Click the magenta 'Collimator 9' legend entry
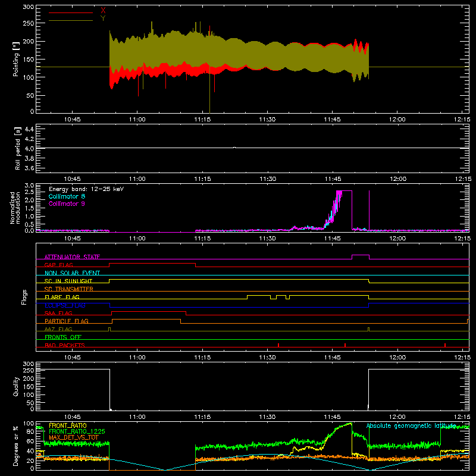 pyautogui.click(x=67, y=203)
